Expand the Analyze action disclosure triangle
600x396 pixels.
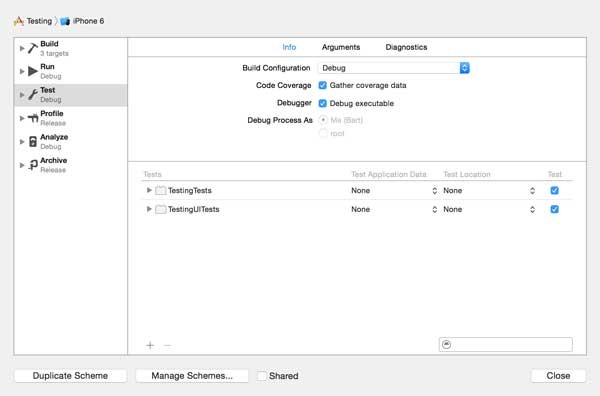click(x=22, y=142)
